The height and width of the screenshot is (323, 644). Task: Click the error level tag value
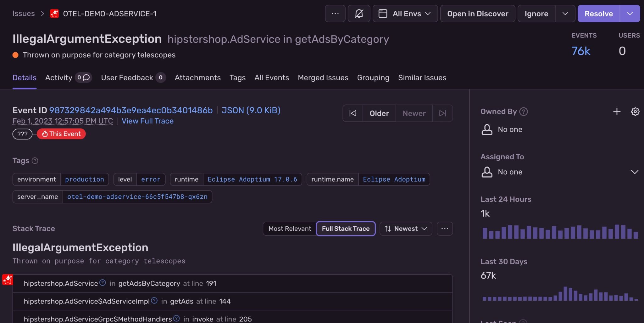point(151,179)
